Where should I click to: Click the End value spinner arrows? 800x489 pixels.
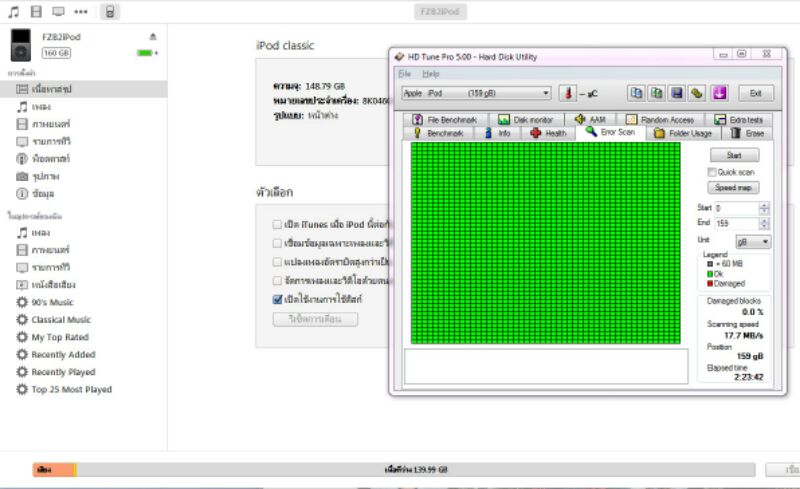(x=765, y=223)
